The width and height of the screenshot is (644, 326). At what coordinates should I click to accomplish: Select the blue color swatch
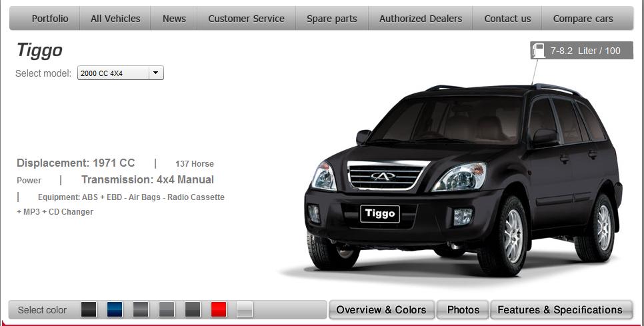pyautogui.click(x=115, y=309)
